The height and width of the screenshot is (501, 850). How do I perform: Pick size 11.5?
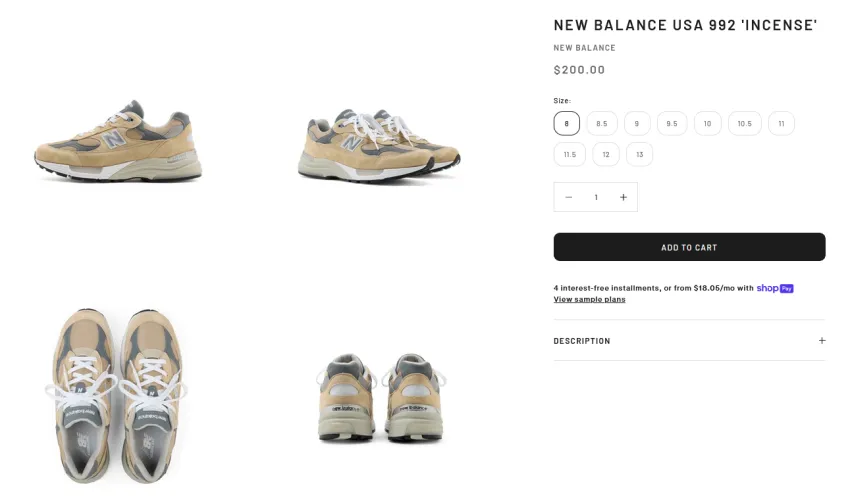click(x=570, y=155)
